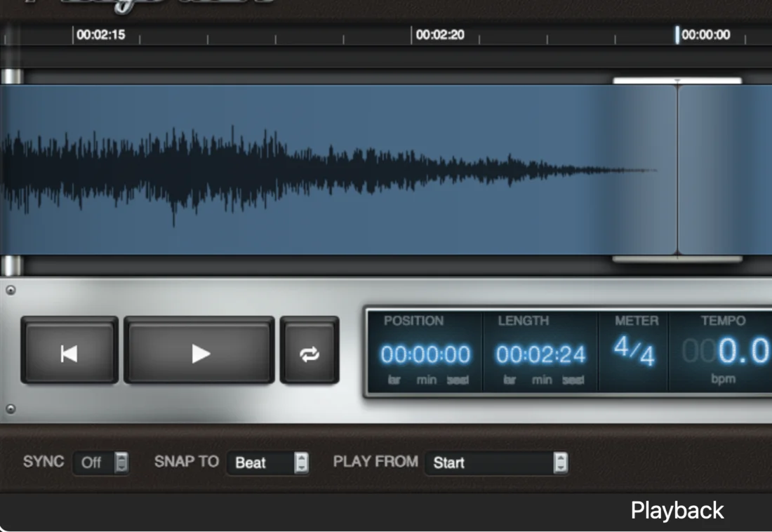
Task: Click the vertical playhead line in the waveform
Action: tap(677, 170)
